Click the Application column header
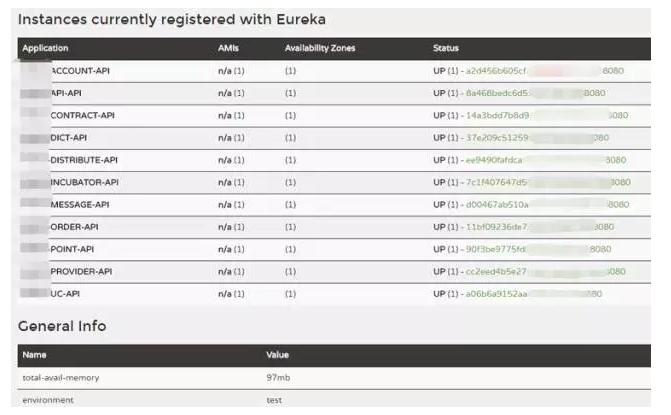Screen dimensions: 671x415 coord(45,48)
